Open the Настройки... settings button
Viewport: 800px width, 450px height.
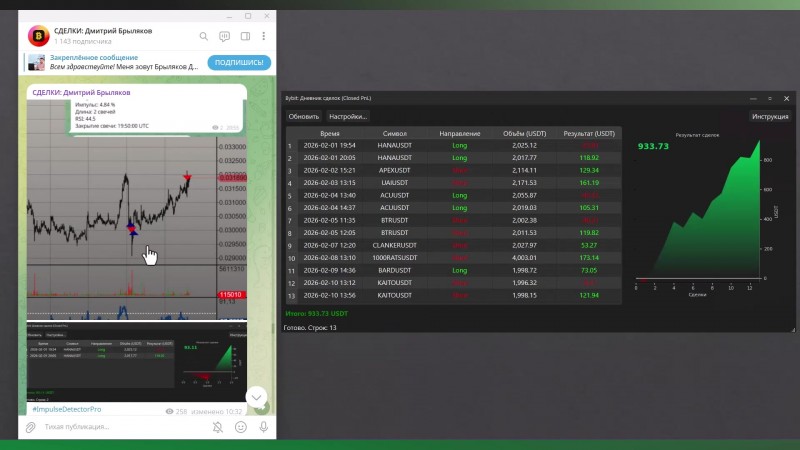coord(348,116)
